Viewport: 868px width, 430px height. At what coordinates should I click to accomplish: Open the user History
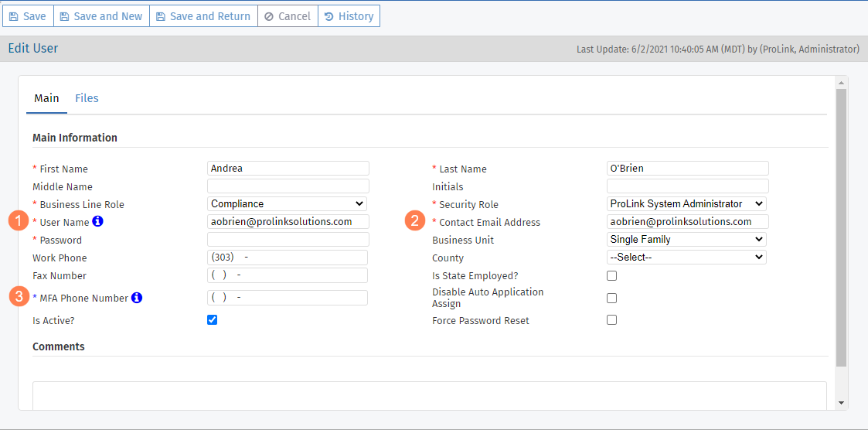(349, 16)
